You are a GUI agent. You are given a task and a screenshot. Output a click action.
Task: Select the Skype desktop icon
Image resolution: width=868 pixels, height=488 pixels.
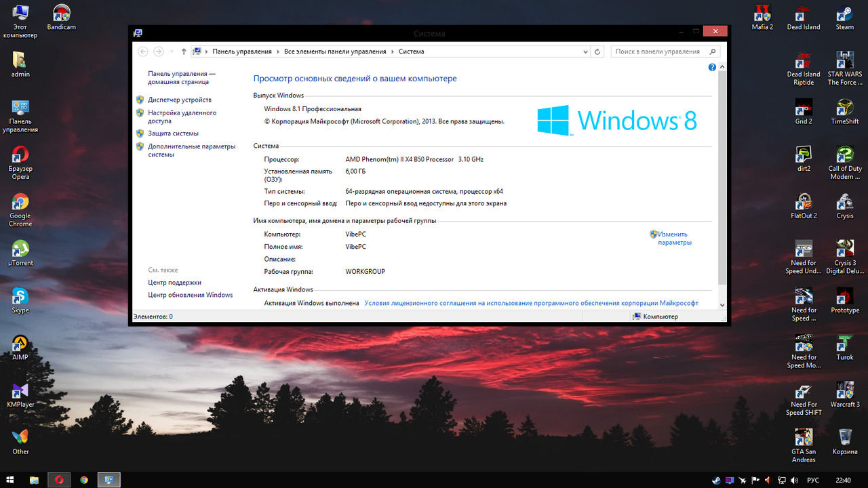tap(20, 301)
